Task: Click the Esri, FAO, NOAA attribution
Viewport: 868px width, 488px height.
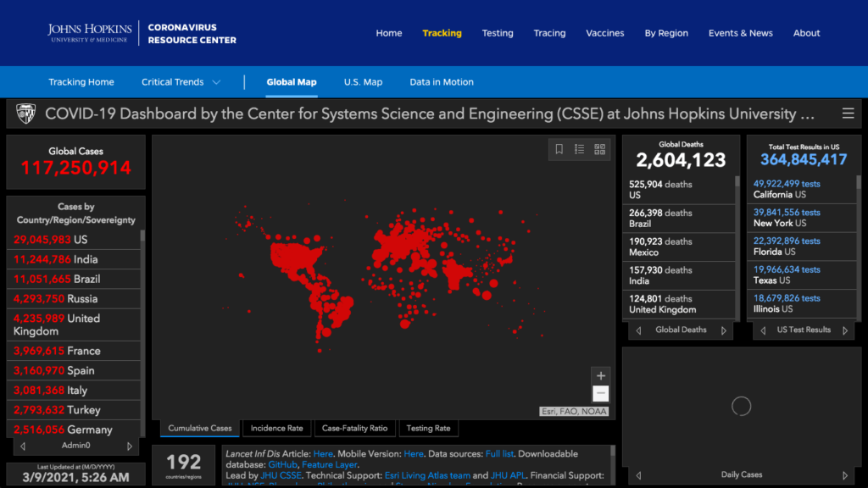Action: [574, 411]
